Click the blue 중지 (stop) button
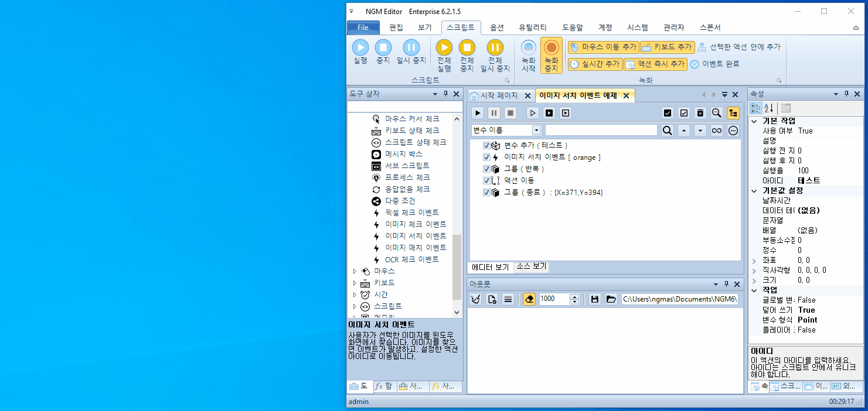The image size is (868, 411). click(383, 52)
